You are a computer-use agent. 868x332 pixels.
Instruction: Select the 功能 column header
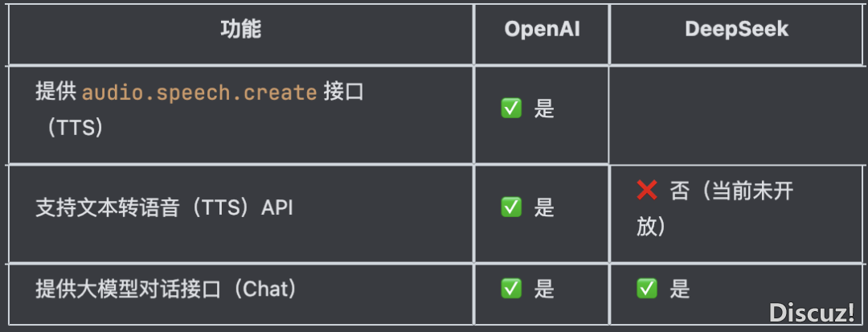click(x=241, y=29)
